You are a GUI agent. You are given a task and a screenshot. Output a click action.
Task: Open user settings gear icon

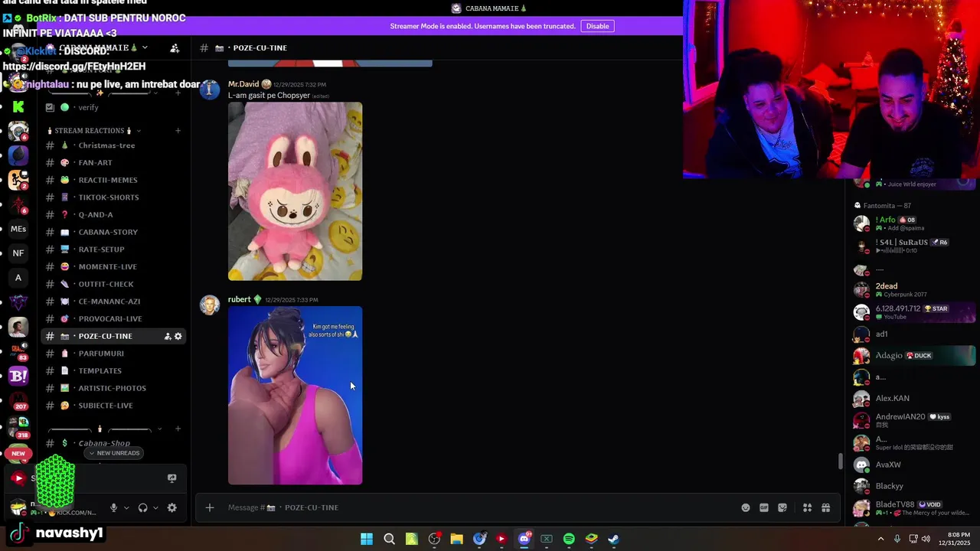click(171, 507)
